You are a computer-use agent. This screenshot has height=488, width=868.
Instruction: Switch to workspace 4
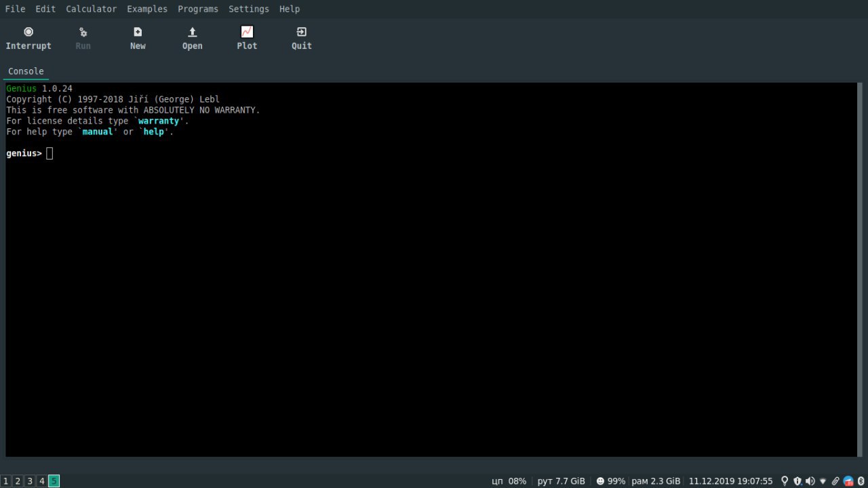[41, 481]
